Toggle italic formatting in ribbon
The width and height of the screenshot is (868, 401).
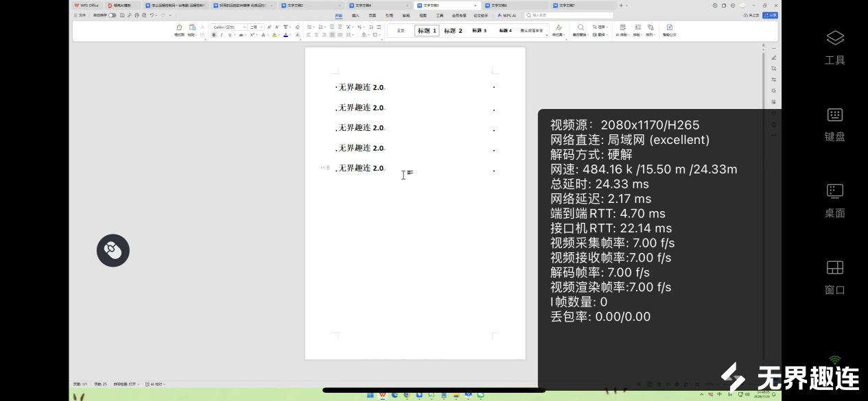click(221, 35)
